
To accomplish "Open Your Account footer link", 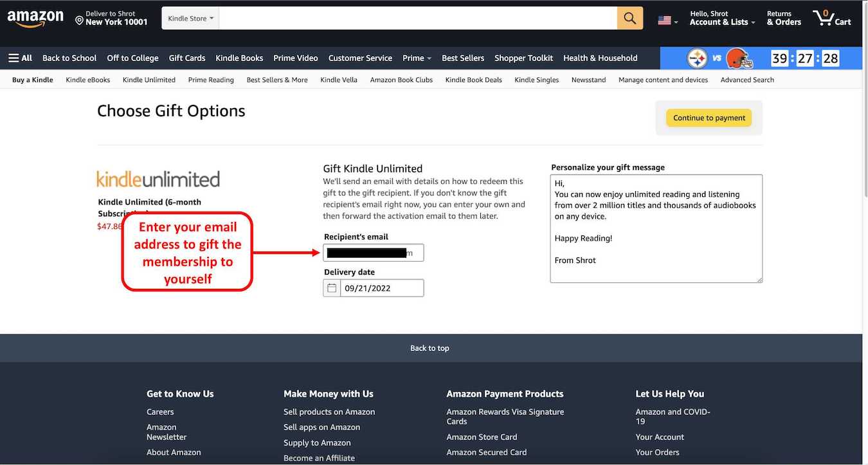I will 660,437.
